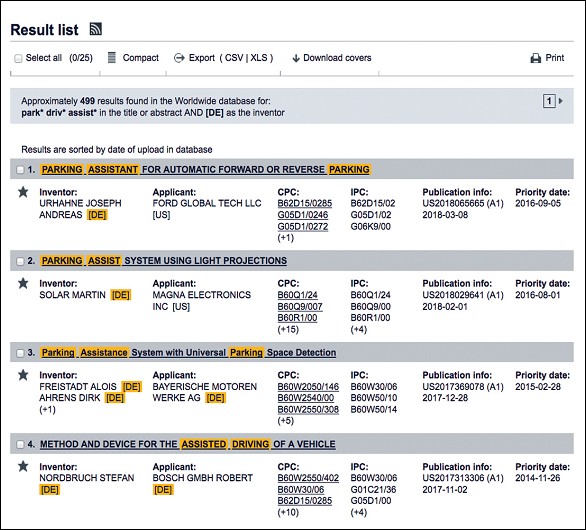Screen dimensions: 586x530
Task: Go to next results page arrow
Action: point(561,101)
